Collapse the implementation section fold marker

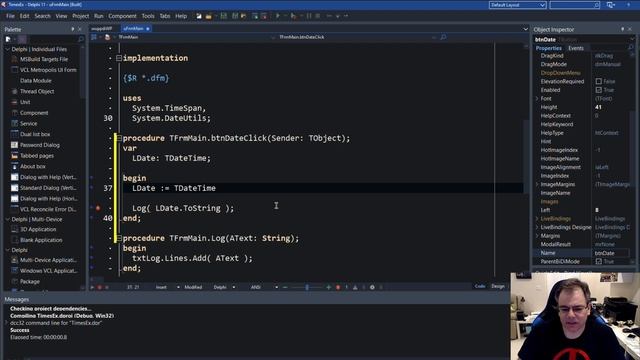point(119,58)
